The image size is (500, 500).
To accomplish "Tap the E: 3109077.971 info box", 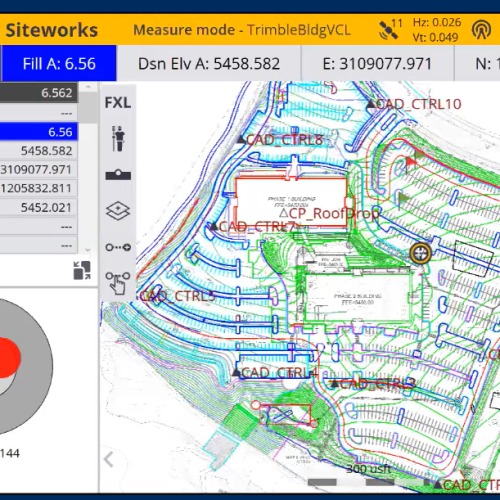I will (x=377, y=63).
